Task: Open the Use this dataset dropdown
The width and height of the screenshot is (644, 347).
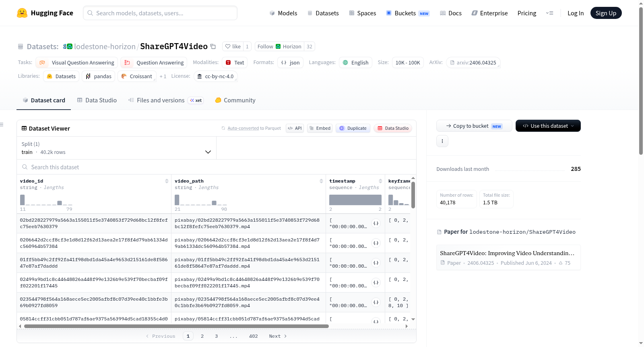Action: click(x=548, y=126)
